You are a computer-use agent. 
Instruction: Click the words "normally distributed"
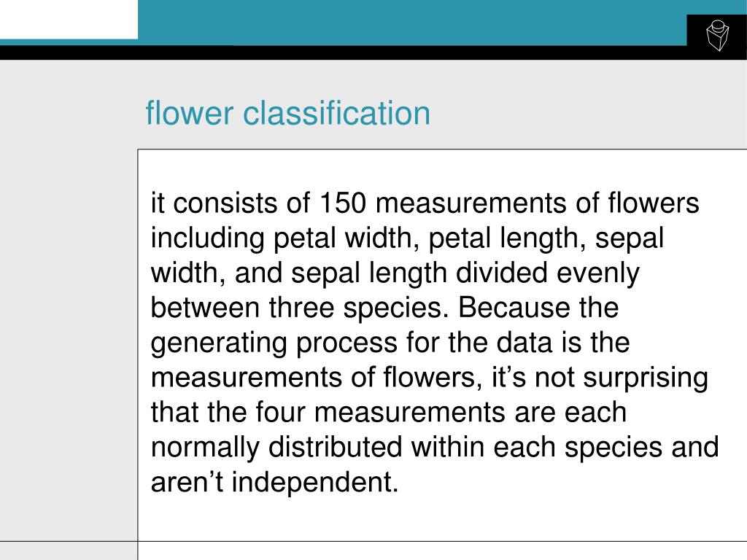276,448
